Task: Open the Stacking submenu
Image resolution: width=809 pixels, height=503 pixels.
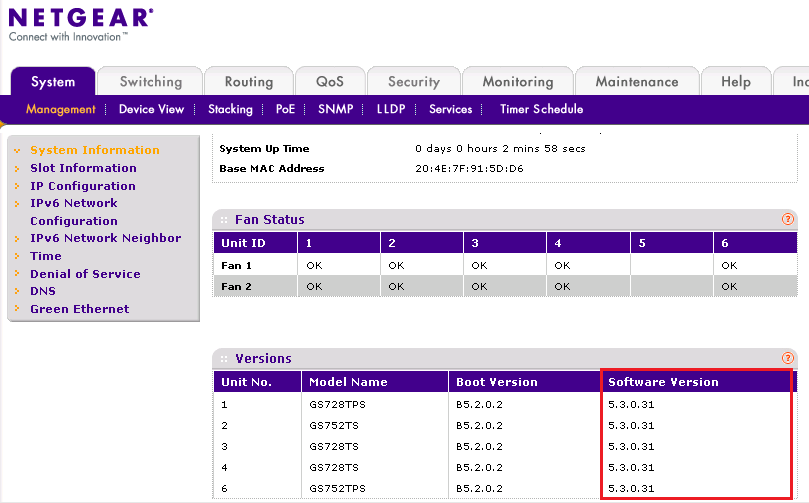Action: [x=230, y=109]
